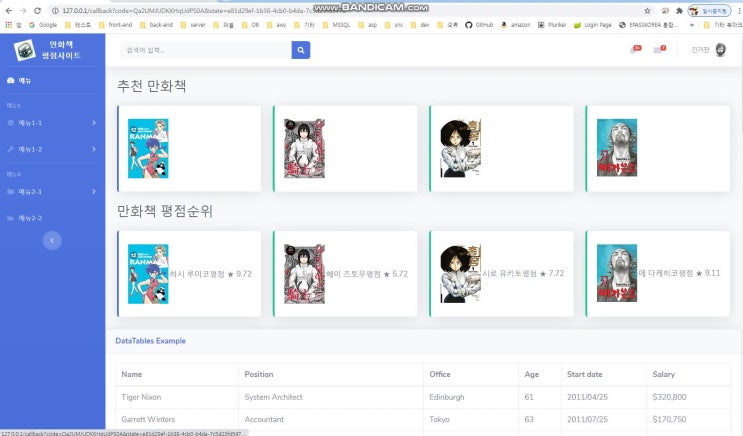
Task: Sort table by Office column header
Action: click(x=471, y=374)
